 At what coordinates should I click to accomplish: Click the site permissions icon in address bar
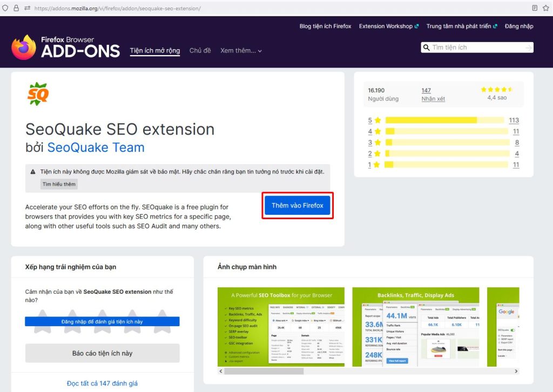pos(27,8)
